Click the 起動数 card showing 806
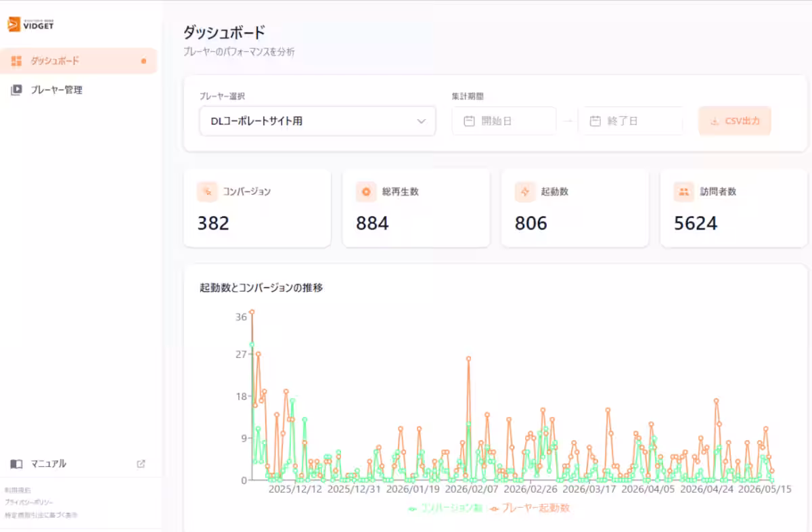 tap(574, 208)
